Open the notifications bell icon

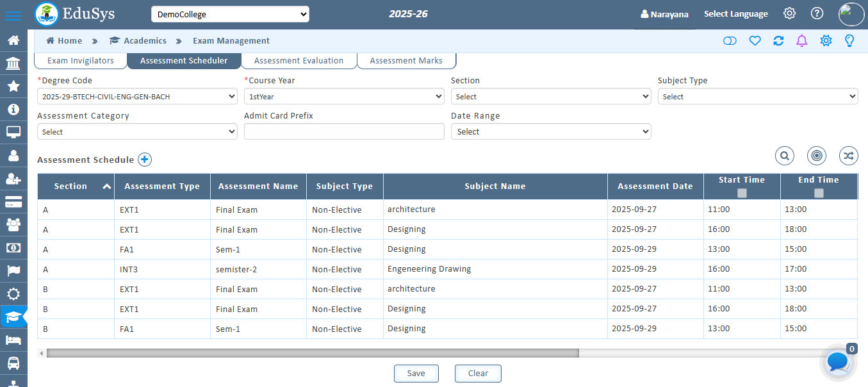tap(801, 40)
